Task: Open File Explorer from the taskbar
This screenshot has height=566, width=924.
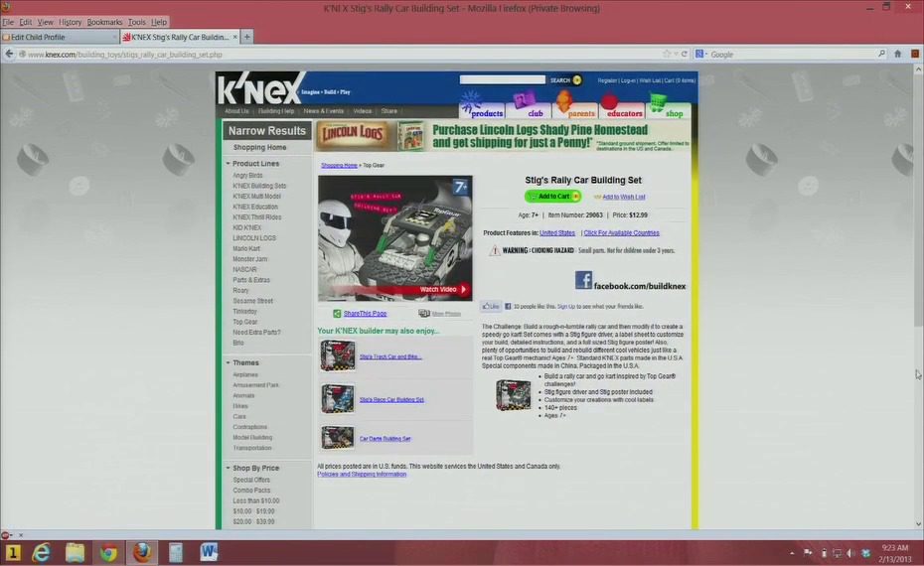Action: pyautogui.click(x=75, y=552)
